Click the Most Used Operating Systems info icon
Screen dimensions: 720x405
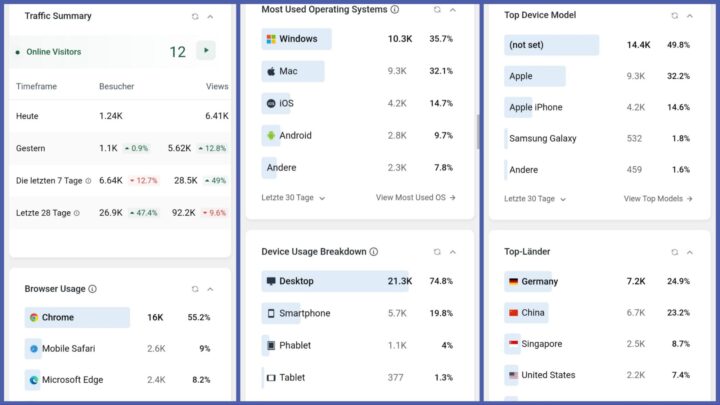[395, 9]
